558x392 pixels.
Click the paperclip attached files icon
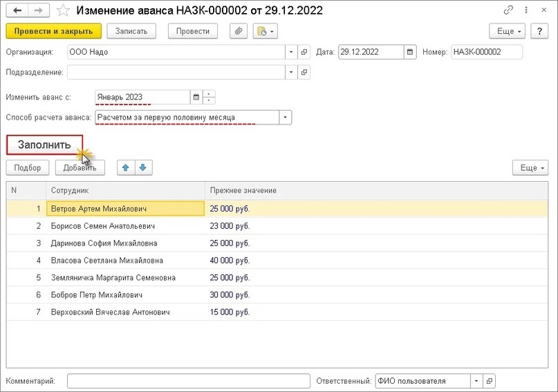[x=239, y=31]
